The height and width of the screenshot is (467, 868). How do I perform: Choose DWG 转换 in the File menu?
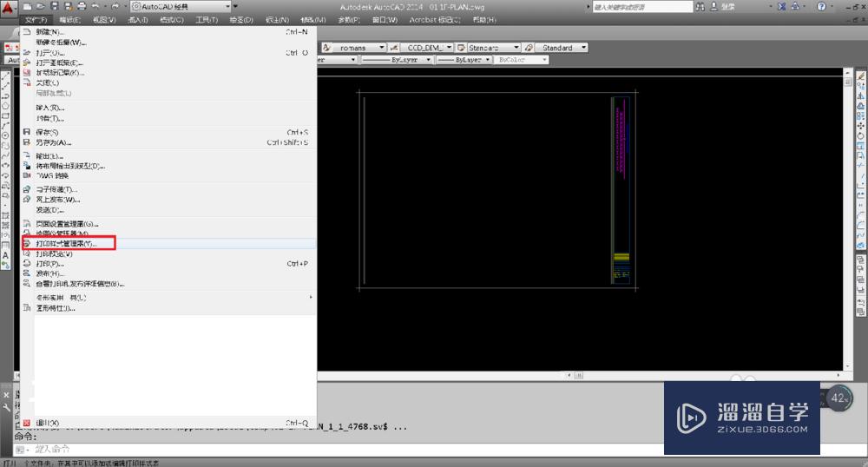[x=169, y=176]
